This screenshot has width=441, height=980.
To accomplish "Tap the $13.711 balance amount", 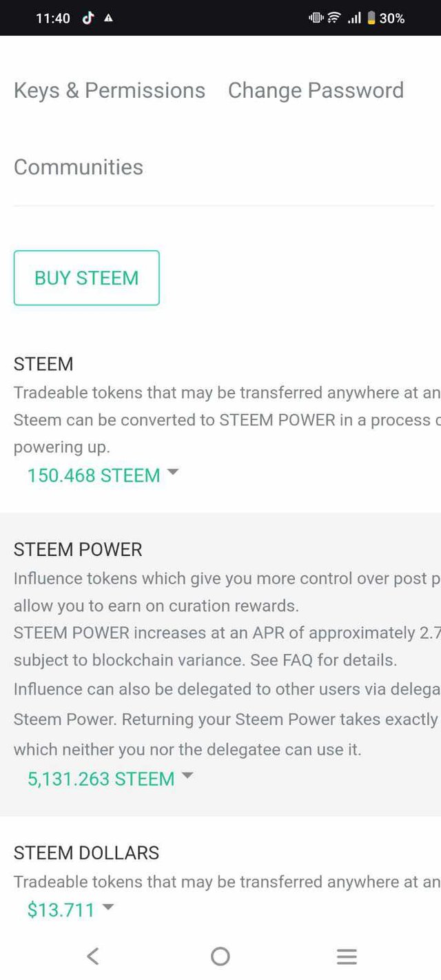I will tap(61, 910).
